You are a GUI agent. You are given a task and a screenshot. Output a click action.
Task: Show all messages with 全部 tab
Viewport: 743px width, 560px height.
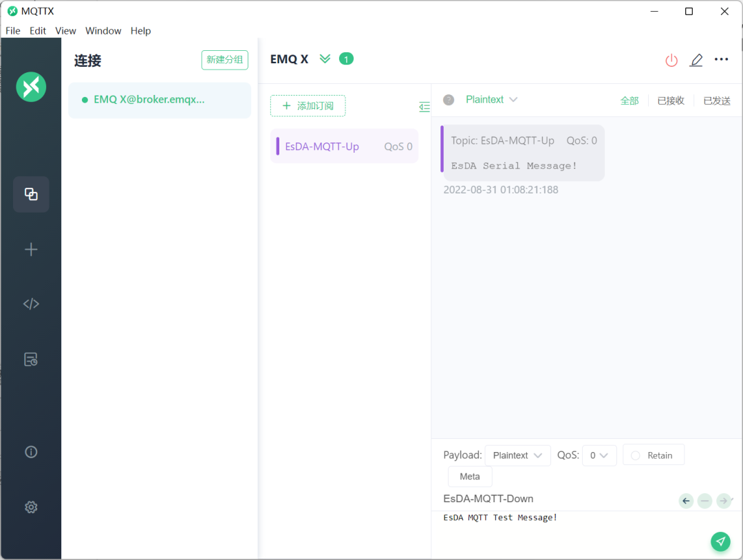tap(629, 100)
